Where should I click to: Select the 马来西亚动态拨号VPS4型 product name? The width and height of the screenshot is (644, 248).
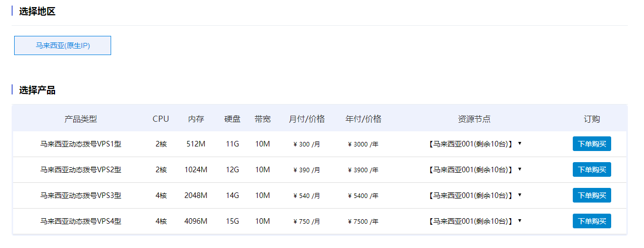pyautogui.click(x=81, y=221)
